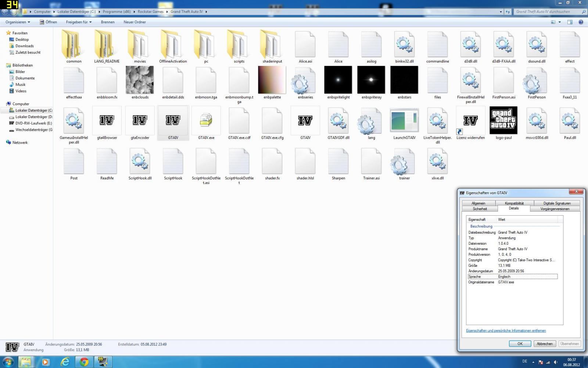Select the enbpalette image thumbnail
588x368 pixels.
272,80
